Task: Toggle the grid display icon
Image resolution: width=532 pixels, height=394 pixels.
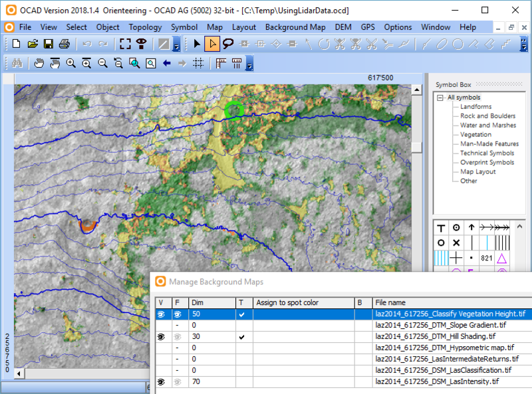Action: pyautogui.click(x=198, y=63)
